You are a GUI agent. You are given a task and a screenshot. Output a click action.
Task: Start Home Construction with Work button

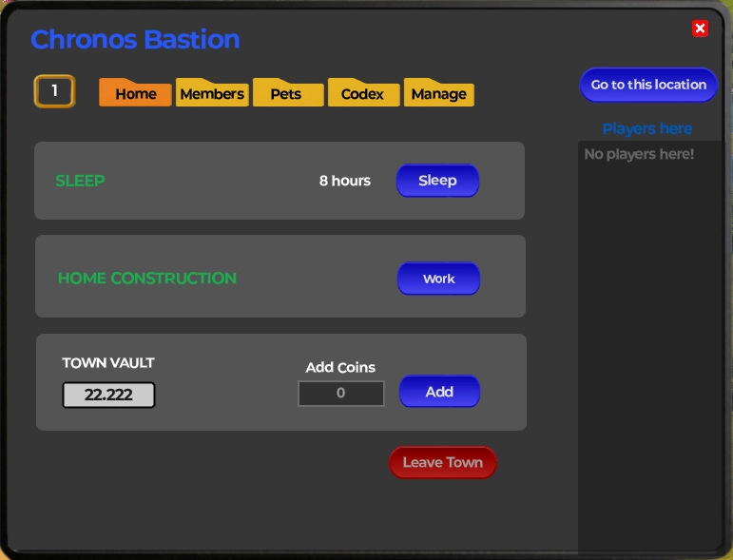pos(438,279)
